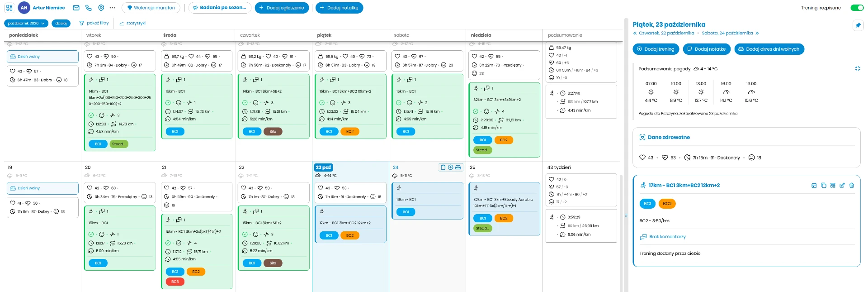Screen dimensions: 868x292
Task: Click the rest-day couch icon on day 24
Action: pyautogui.click(x=458, y=168)
